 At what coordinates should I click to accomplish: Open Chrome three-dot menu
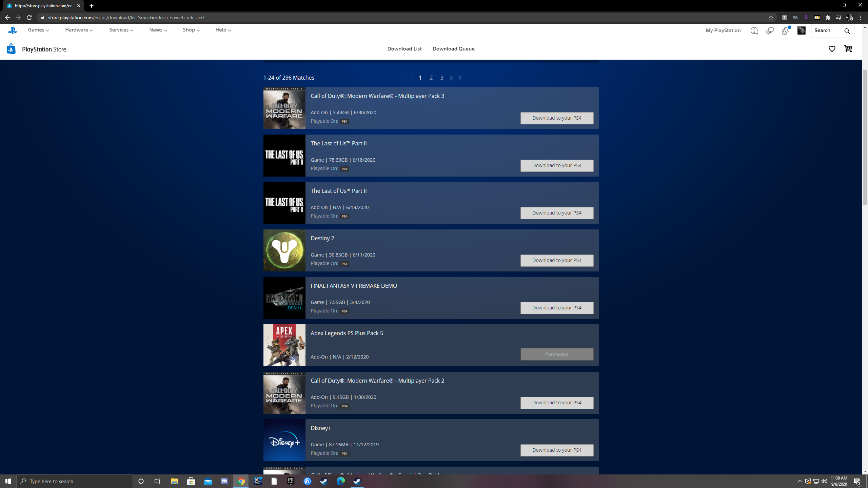(x=861, y=18)
